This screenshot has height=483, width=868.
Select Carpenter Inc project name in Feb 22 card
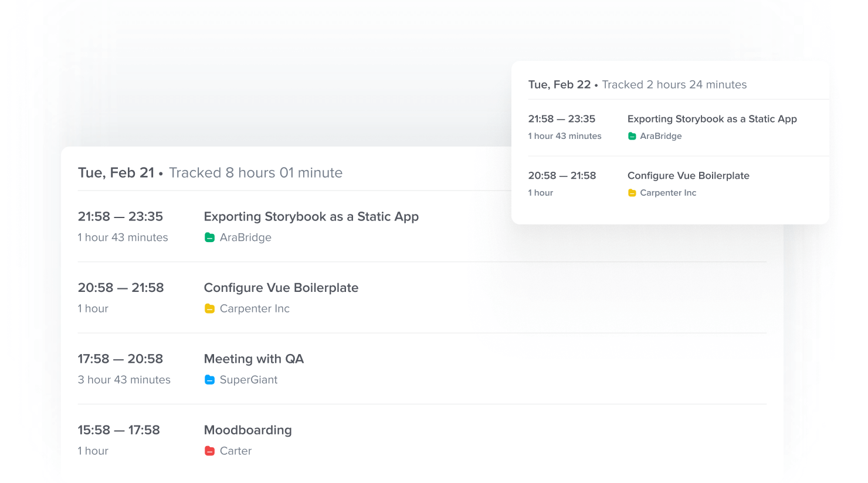tap(668, 193)
